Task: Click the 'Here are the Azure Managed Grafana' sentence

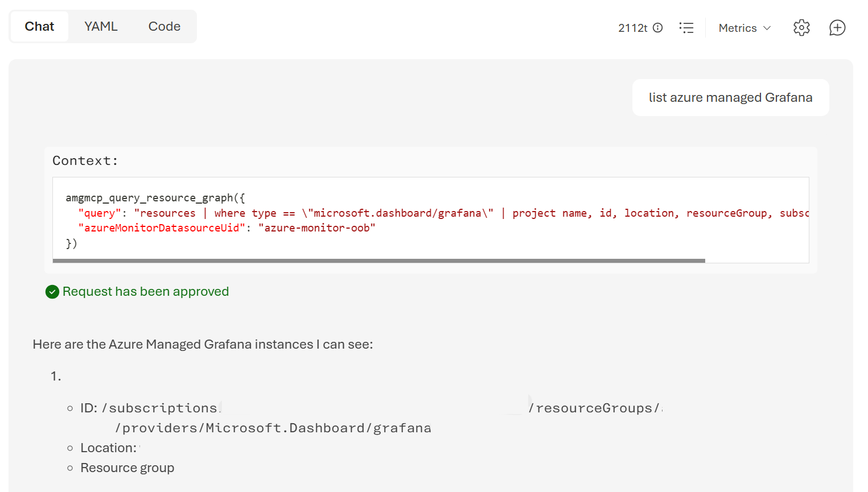Action: (x=203, y=345)
